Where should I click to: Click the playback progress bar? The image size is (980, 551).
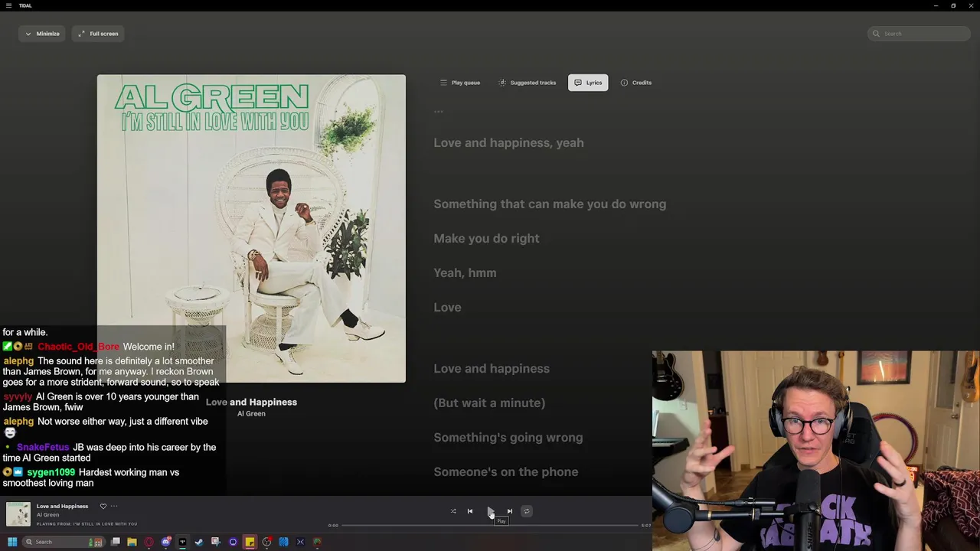490,526
